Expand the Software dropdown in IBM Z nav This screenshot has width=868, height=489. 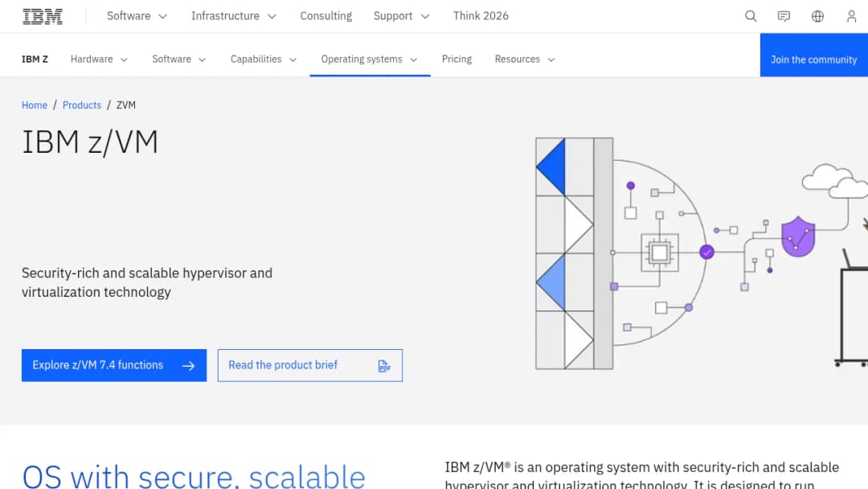pos(178,60)
